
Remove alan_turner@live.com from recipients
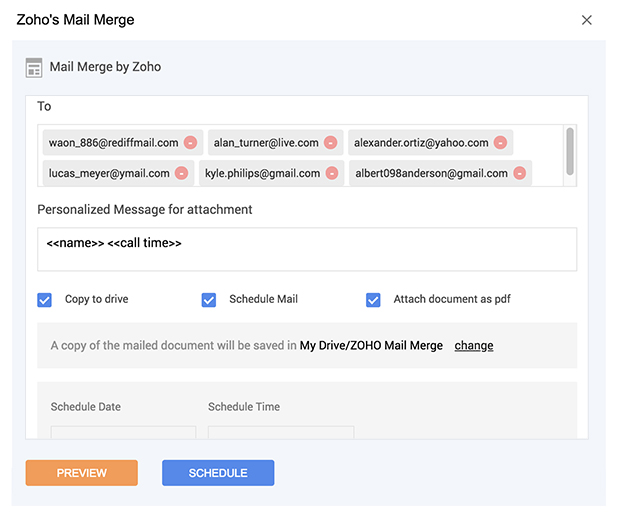[x=330, y=143]
